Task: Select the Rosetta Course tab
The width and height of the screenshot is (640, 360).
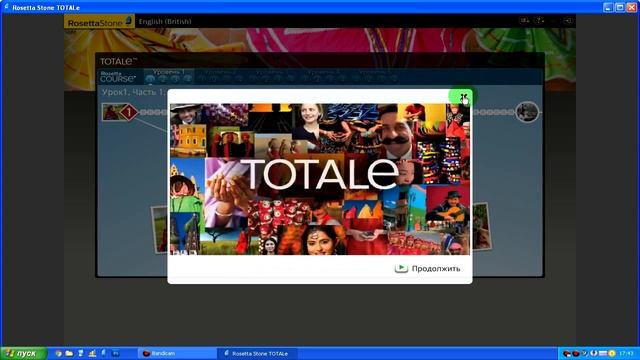Action: pos(118,76)
